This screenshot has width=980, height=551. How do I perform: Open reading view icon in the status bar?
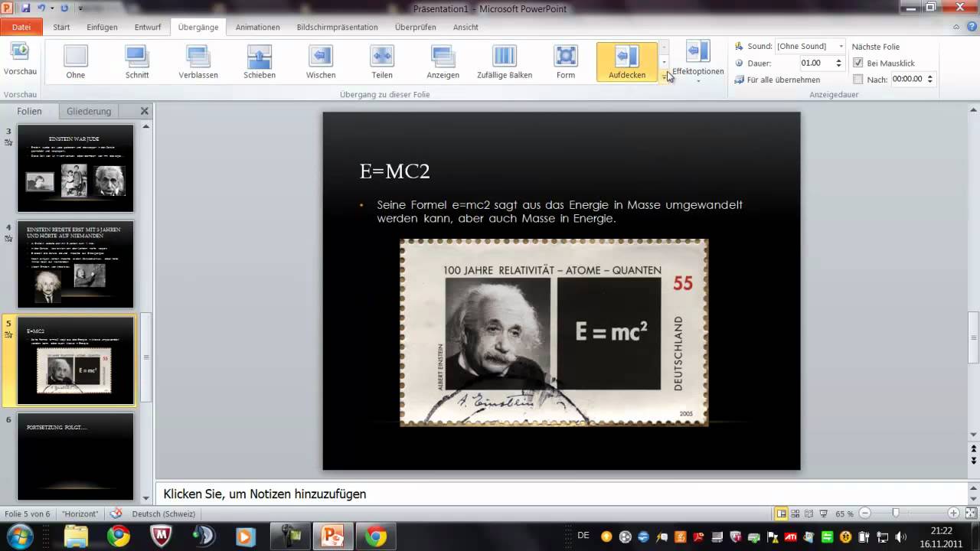(809, 514)
